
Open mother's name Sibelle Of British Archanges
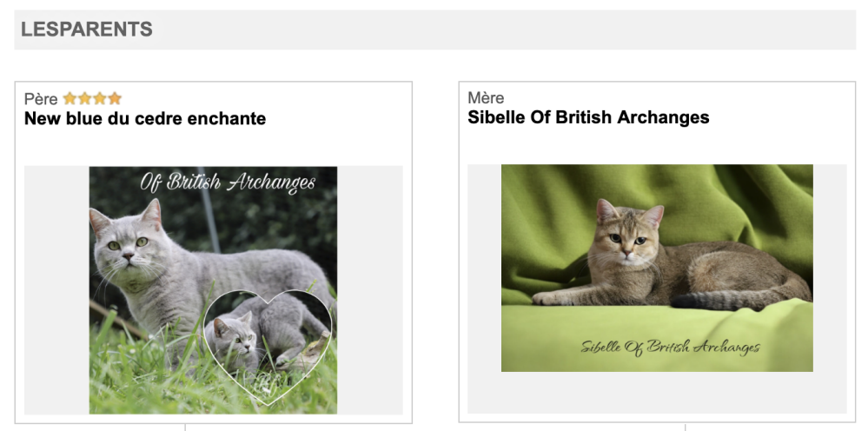[588, 117]
